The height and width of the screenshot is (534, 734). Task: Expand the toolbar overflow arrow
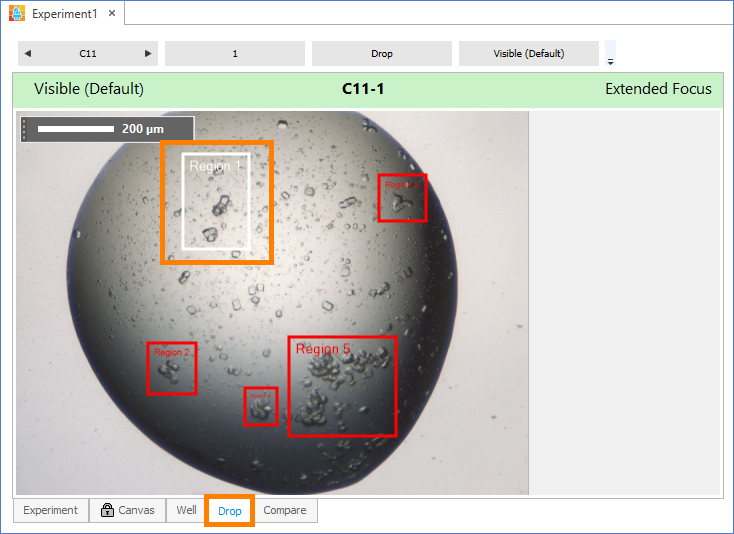pos(610,61)
